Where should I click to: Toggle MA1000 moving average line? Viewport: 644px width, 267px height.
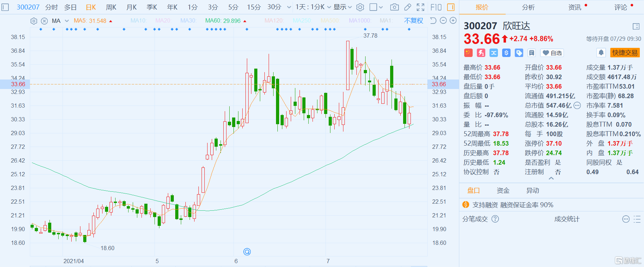pos(360,21)
